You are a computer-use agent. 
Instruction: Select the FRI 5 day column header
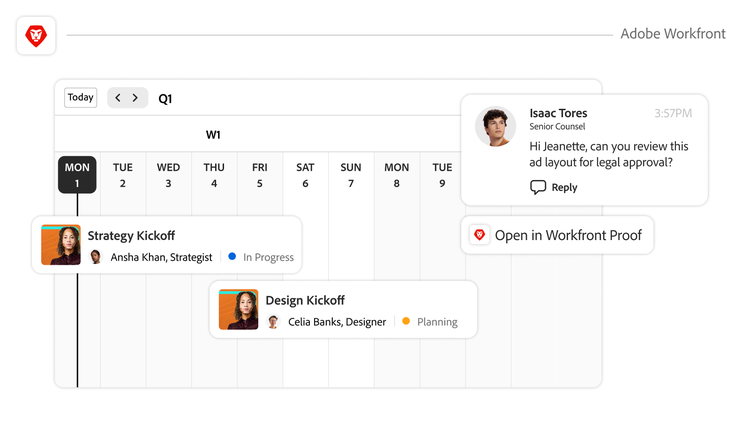point(260,175)
